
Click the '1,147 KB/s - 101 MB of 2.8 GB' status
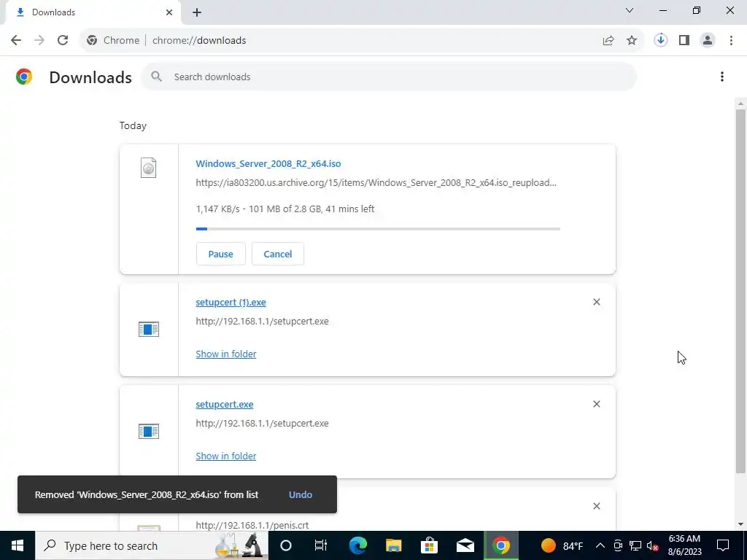point(285,209)
